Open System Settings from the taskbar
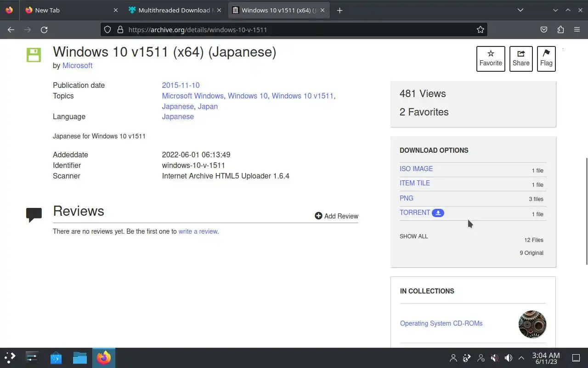588x368 pixels. 32,357
